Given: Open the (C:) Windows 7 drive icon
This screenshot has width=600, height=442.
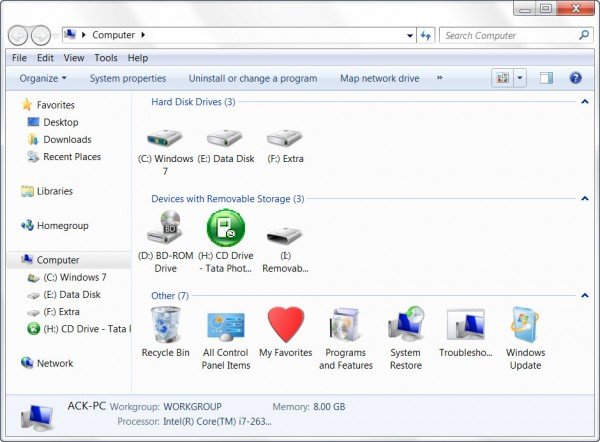Looking at the screenshot, I should [x=165, y=137].
